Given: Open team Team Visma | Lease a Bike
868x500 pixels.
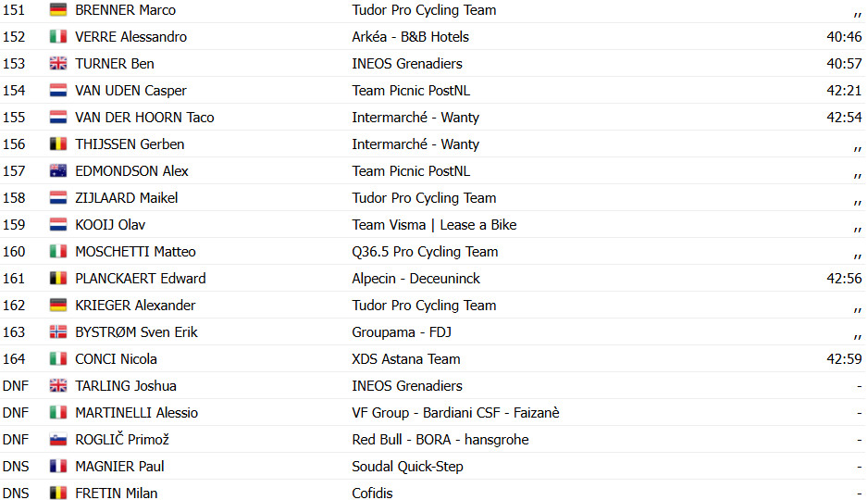Looking at the screenshot, I should point(434,225).
